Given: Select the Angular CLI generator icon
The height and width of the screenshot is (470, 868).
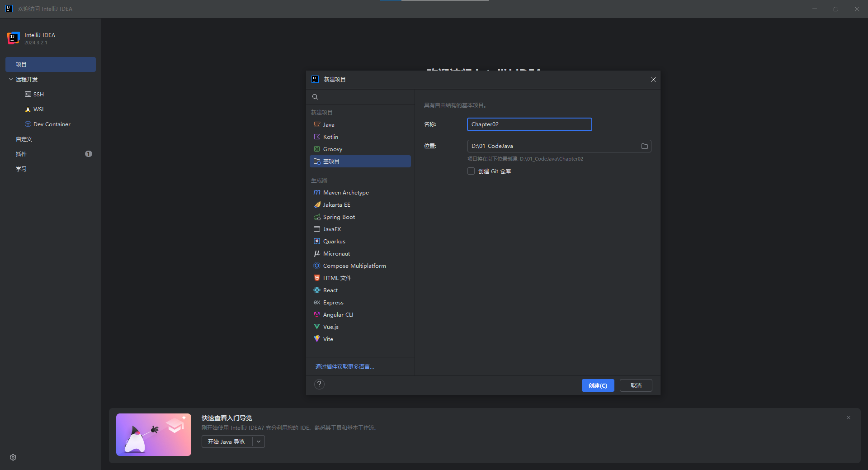Looking at the screenshot, I should click(317, 314).
